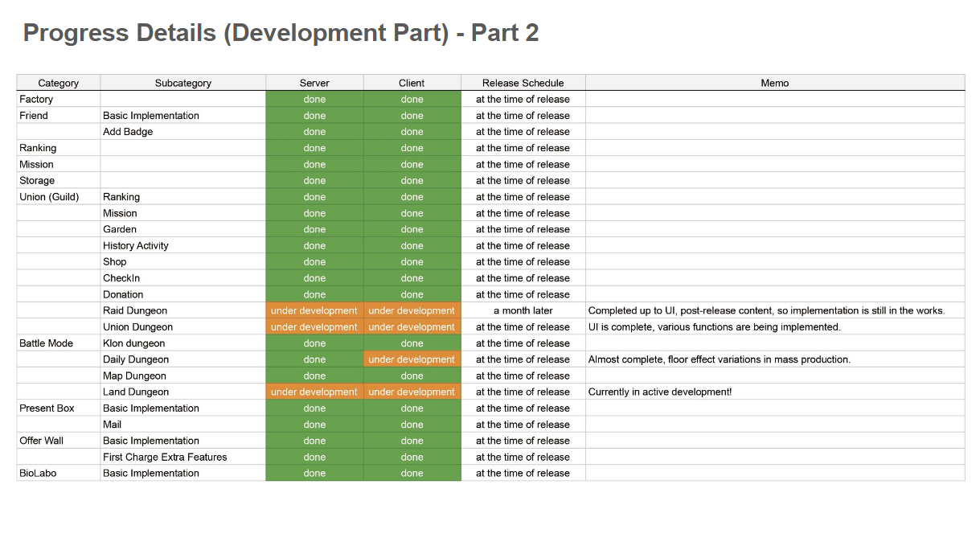
Task: Click the 'a month later' release schedule cell
Action: (x=523, y=311)
